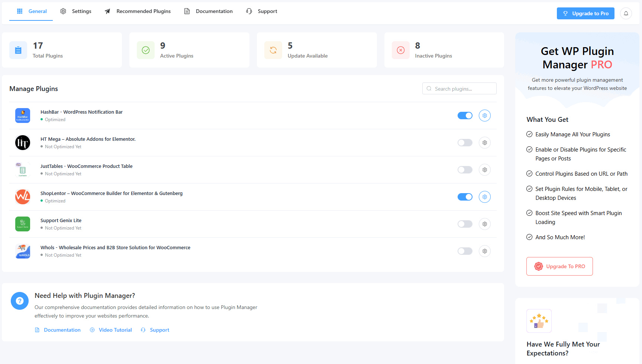Disable the HashBar plugin toggle
This screenshot has width=642, height=364.
coord(465,116)
